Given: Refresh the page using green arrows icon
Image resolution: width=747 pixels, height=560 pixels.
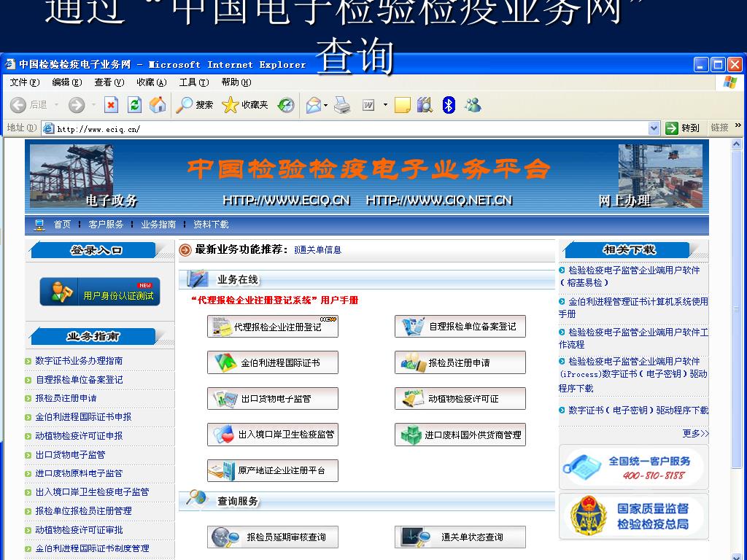Looking at the screenshot, I should (135, 105).
